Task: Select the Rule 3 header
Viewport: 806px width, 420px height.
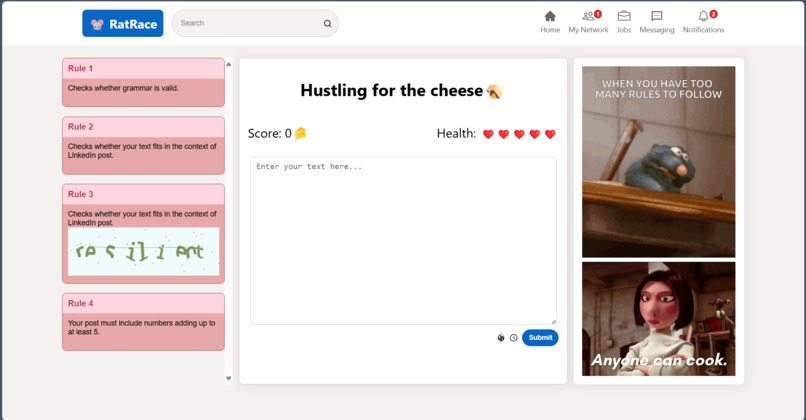Action: (x=143, y=194)
